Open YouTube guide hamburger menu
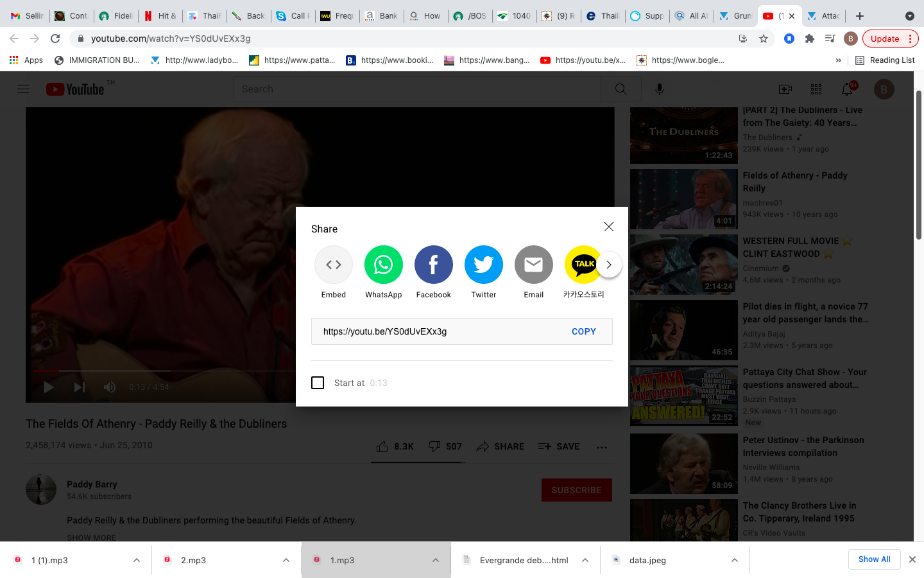The width and height of the screenshot is (924, 578). [x=23, y=89]
